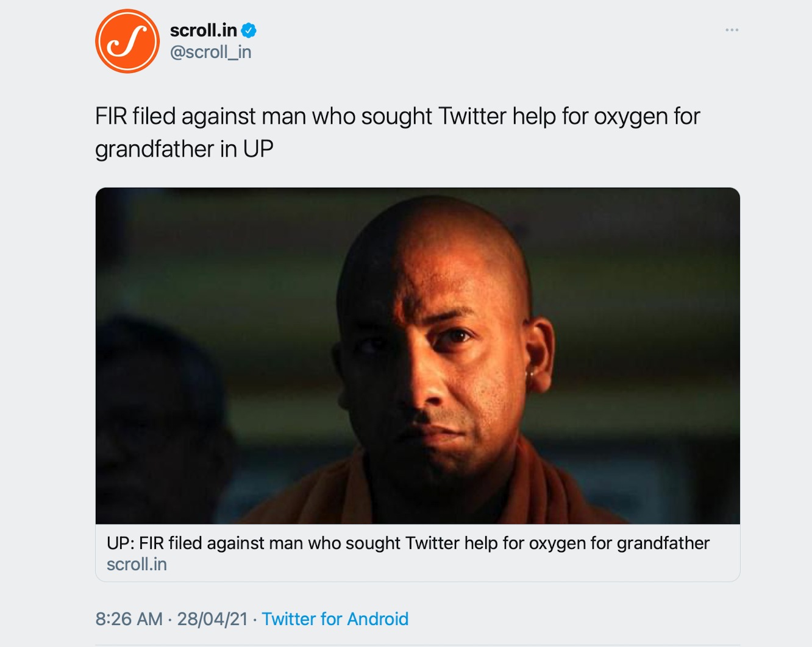Open the article preview photo
The height and width of the screenshot is (647, 812).
[418, 355]
